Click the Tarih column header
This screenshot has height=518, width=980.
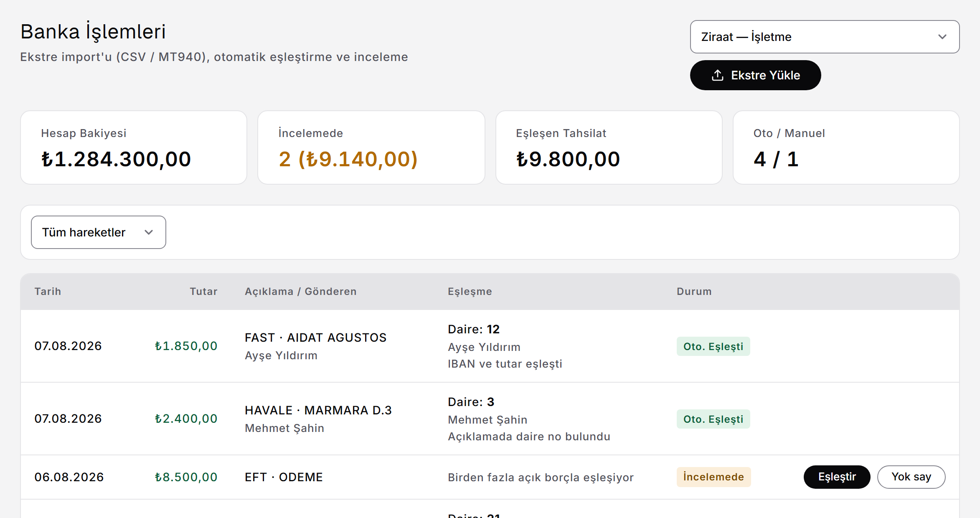click(48, 292)
